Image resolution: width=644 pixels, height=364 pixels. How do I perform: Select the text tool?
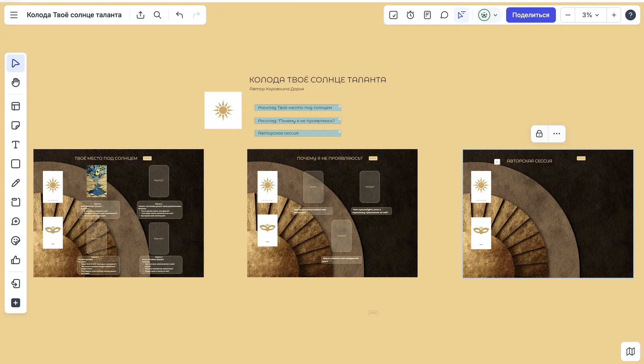(x=16, y=145)
